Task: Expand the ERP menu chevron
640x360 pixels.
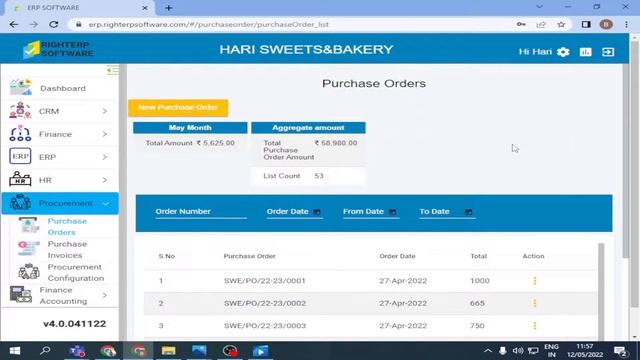Action: click(x=105, y=157)
